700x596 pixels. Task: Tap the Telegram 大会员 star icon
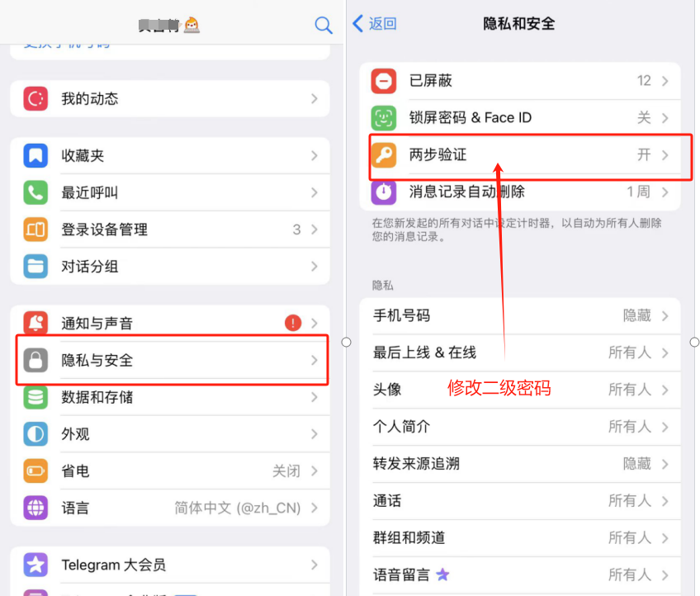tap(35, 565)
